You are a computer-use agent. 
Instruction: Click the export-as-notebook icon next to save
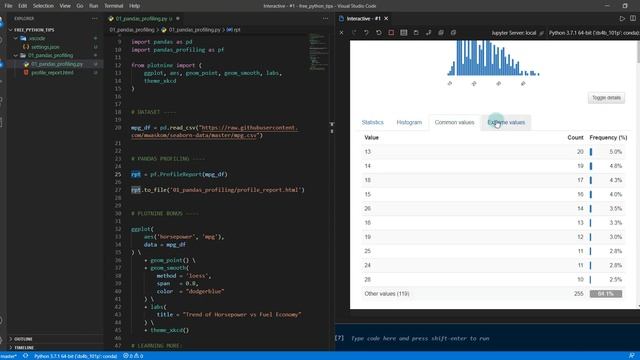pyautogui.click(x=429, y=33)
